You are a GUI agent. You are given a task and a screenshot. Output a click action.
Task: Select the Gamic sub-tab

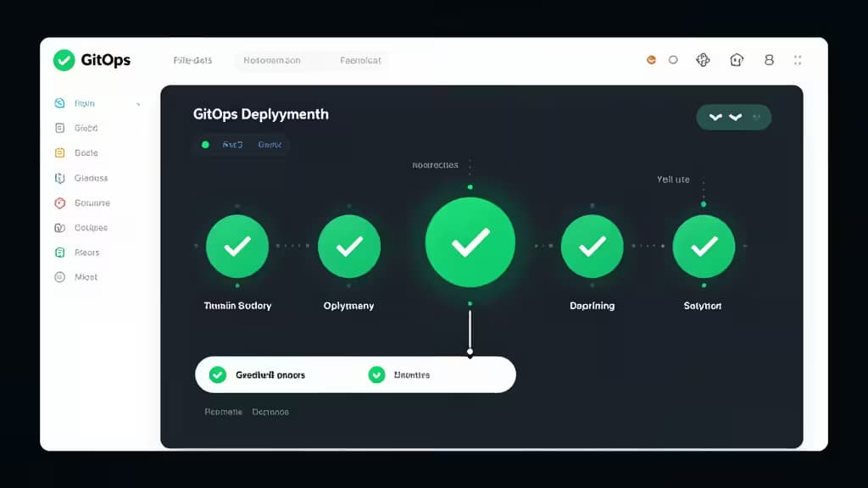pyautogui.click(x=270, y=144)
